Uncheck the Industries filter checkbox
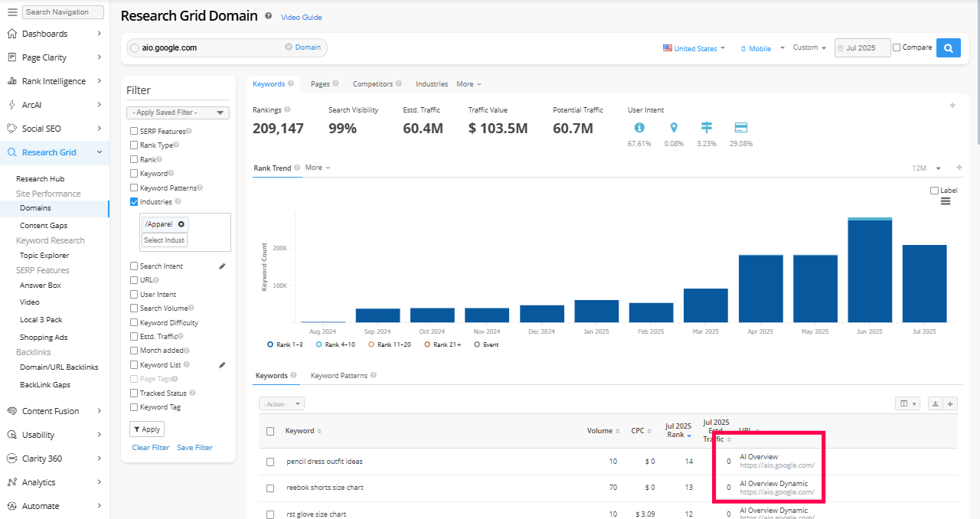This screenshot has width=980, height=519. point(134,202)
